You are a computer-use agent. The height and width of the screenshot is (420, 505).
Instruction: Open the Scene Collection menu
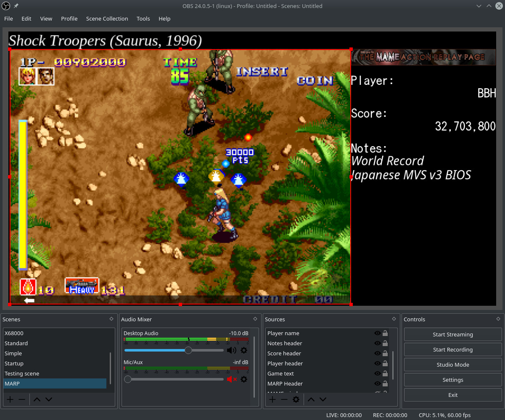pyautogui.click(x=107, y=18)
